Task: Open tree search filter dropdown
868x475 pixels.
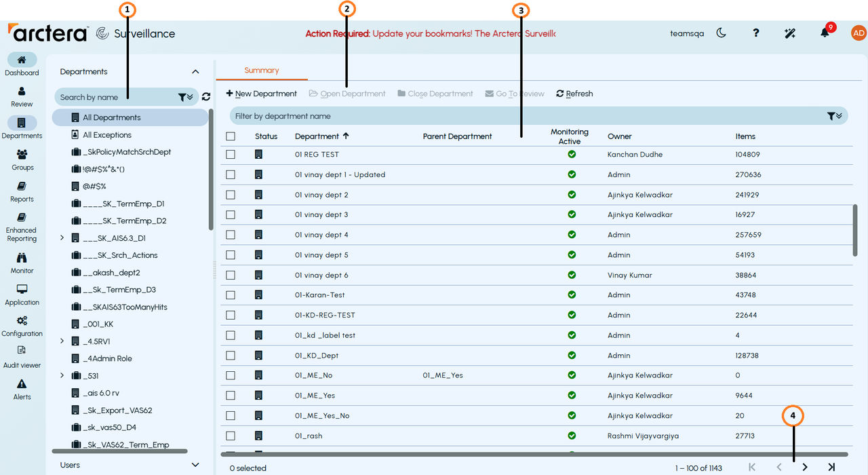Action: click(185, 97)
